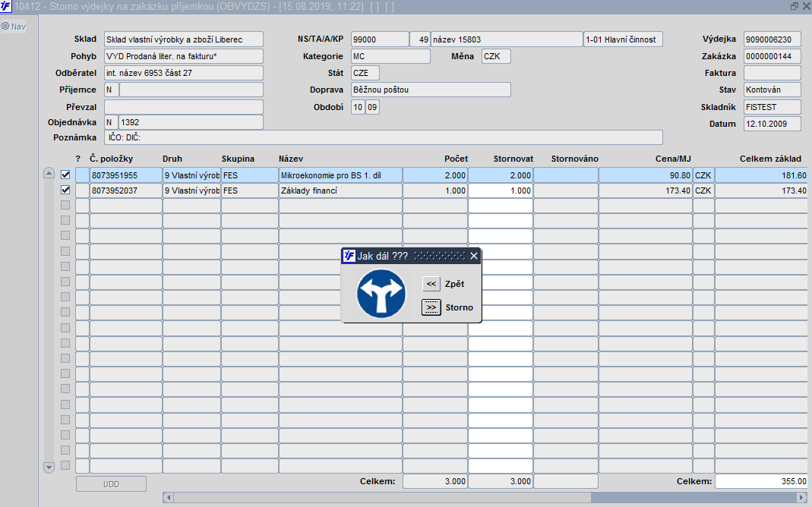This screenshot has width=812, height=507.
Task: Click the Období month field 10
Action: click(358, 107)
